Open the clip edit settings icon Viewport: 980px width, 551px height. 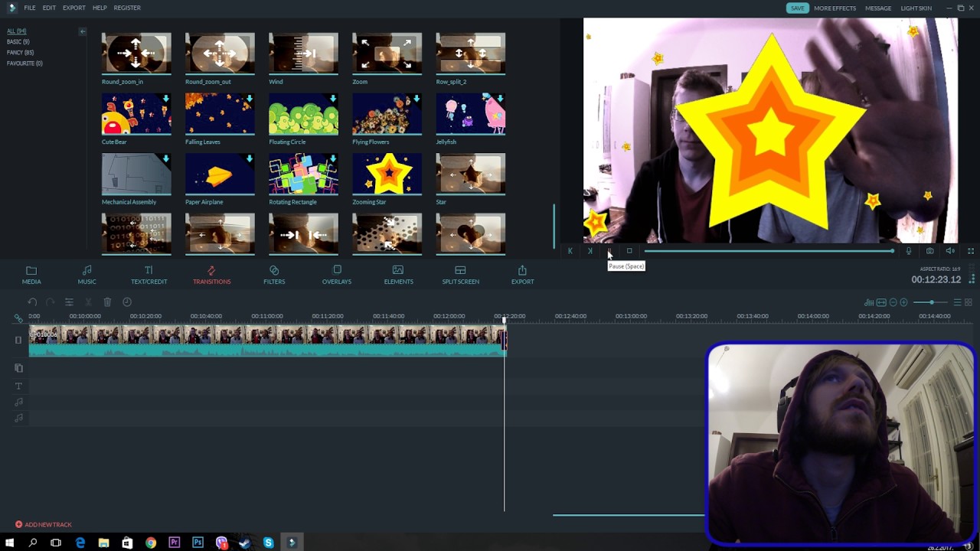click(x=69, y=302)
